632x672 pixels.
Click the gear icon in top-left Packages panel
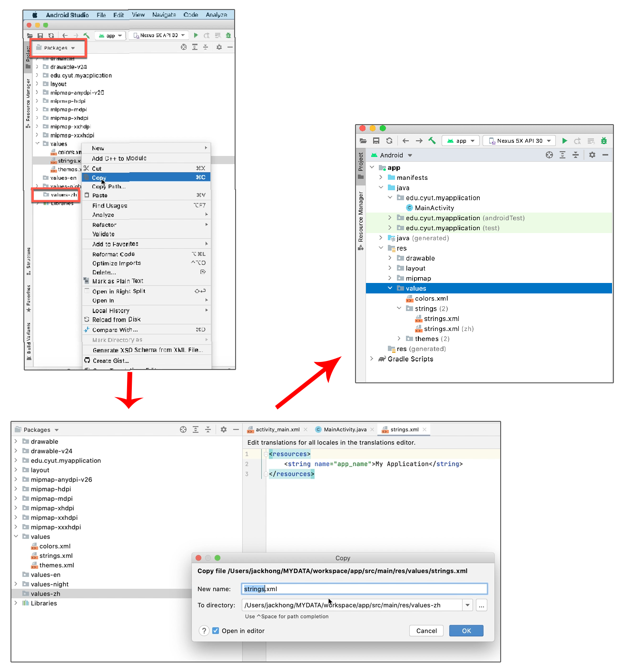click(x=219, y=47)
